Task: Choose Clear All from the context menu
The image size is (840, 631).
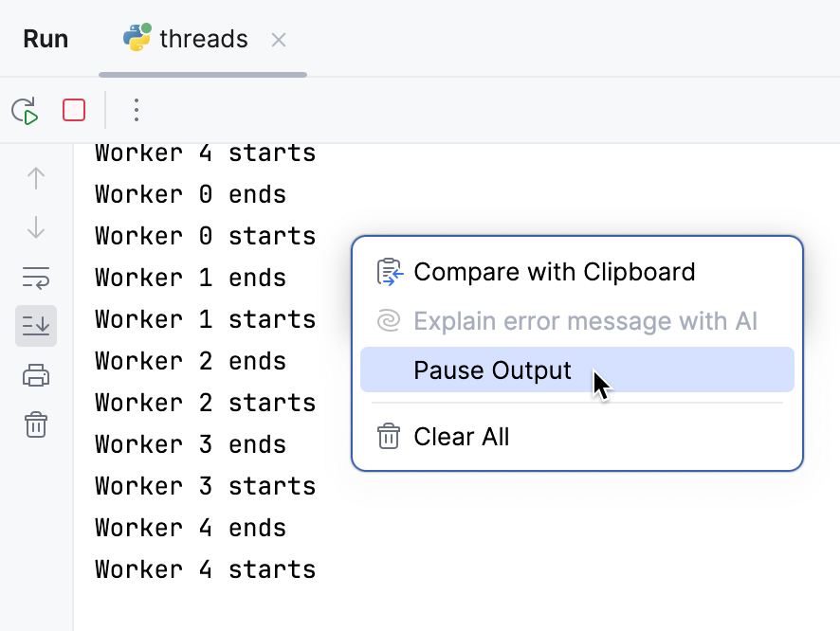Action: [462, 437]
